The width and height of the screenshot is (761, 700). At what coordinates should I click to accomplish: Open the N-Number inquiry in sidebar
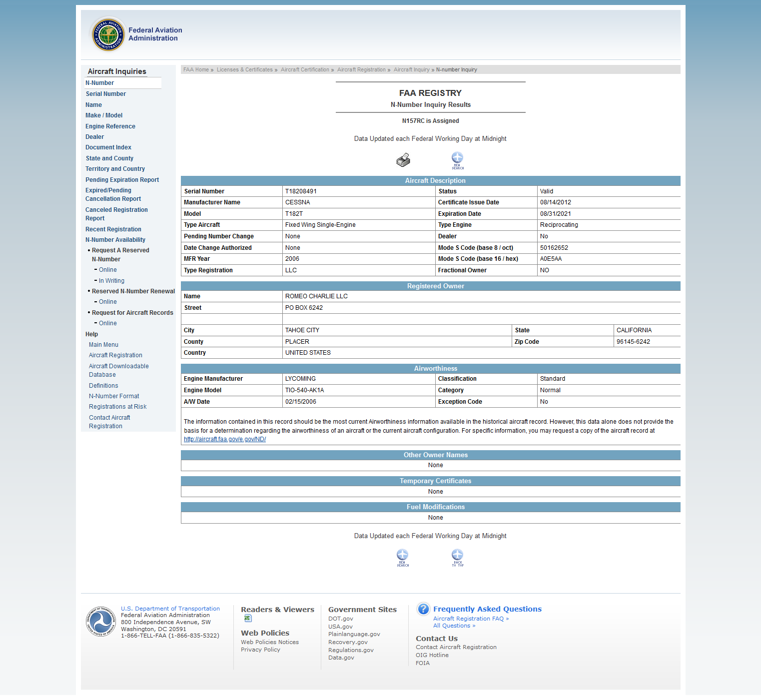click(99, 83)
